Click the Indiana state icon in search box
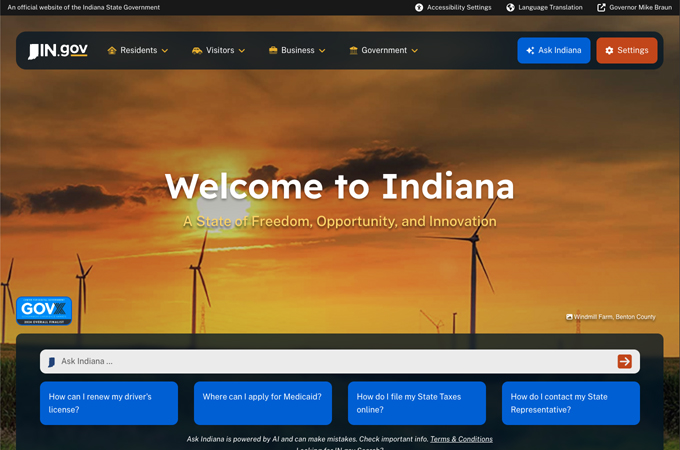680x450 pixels. point(52,362)
